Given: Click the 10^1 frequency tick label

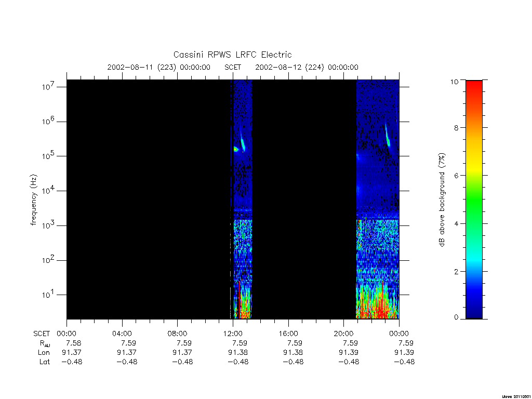Looking at the screenshot, I should (49, 295).
